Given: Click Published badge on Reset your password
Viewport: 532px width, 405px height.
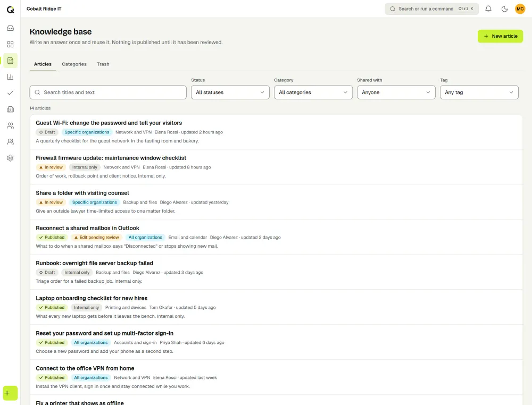Looking at the screenshot, I should 52,343.
